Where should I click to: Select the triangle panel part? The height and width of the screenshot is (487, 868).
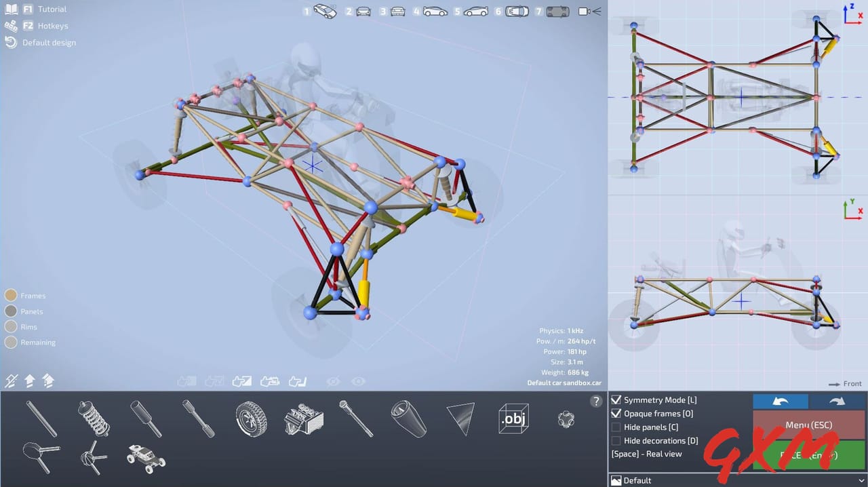coord(461,418)
